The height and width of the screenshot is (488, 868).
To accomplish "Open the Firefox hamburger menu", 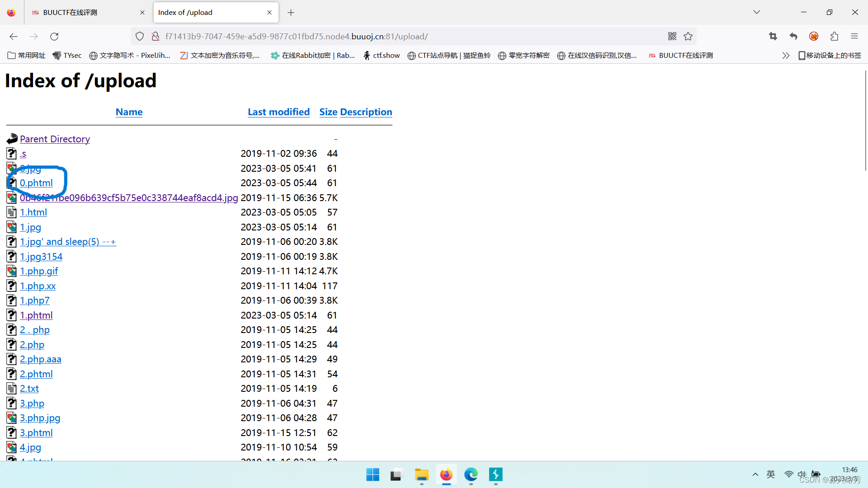I will click(854, 36).
